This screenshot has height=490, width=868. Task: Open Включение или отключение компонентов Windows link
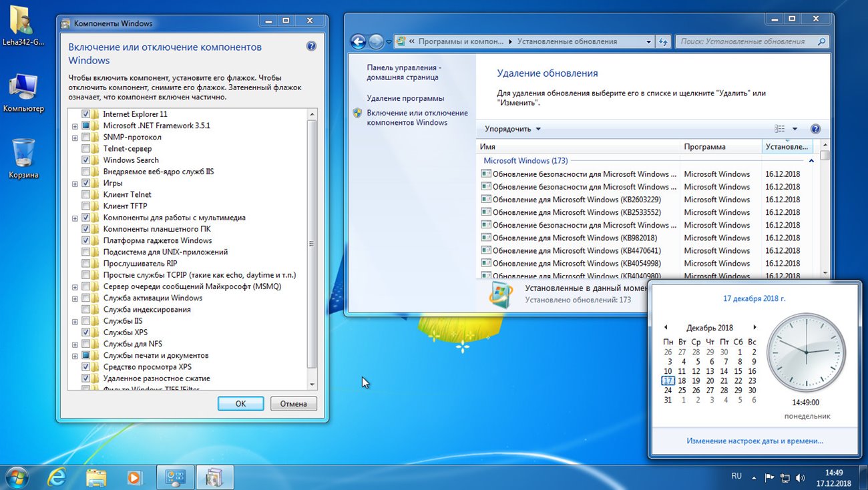[417, 117]
